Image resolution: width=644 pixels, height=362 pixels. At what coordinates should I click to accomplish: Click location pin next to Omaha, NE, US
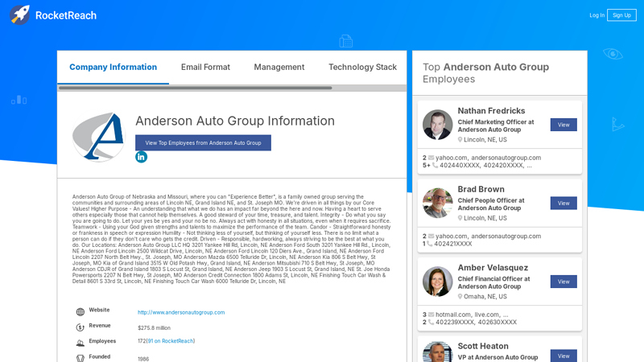point(460,296)
